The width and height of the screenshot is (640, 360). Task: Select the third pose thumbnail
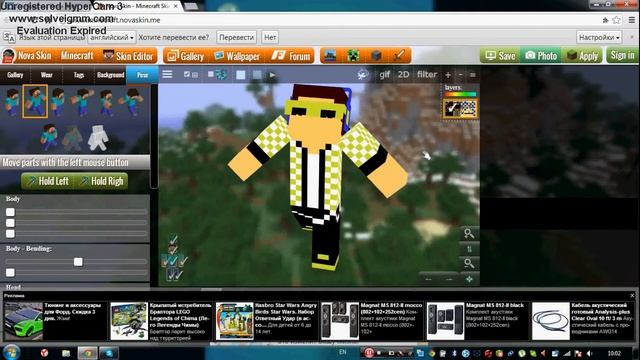[x=58, y=102]
